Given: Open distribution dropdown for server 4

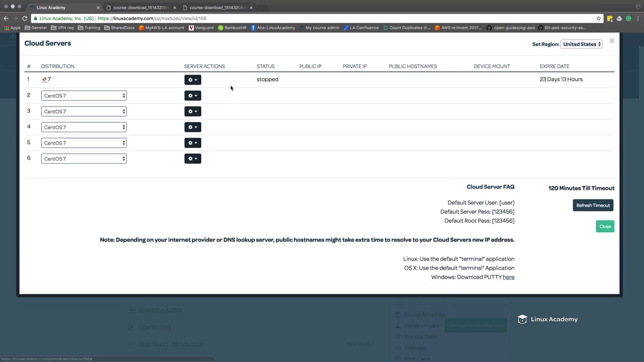Looking at the screenshot, I should click(84, 127).
